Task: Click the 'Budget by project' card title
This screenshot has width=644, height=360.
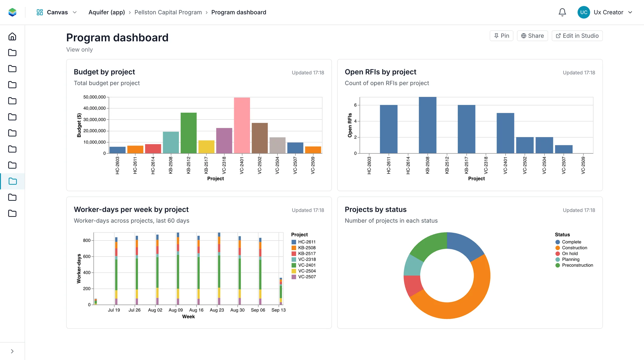Action: (x=104, y=72)
